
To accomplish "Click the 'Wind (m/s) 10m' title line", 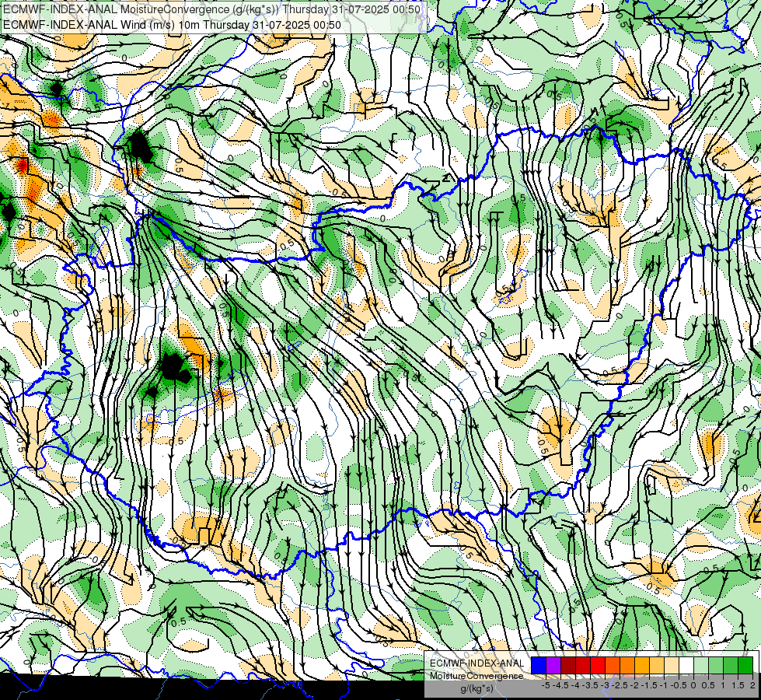I will [173, 25].
